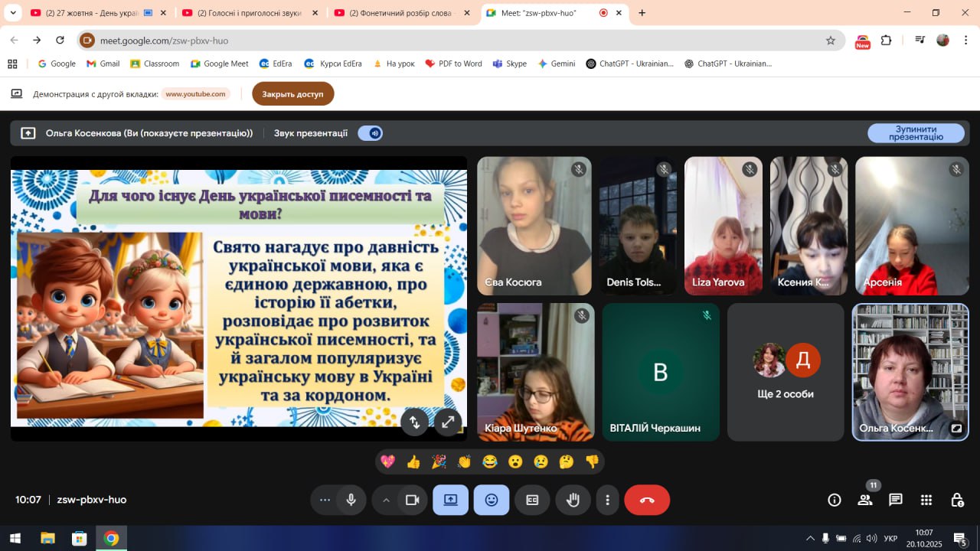Expand audio settings chevron beside camera

click(x=386, y=500)
